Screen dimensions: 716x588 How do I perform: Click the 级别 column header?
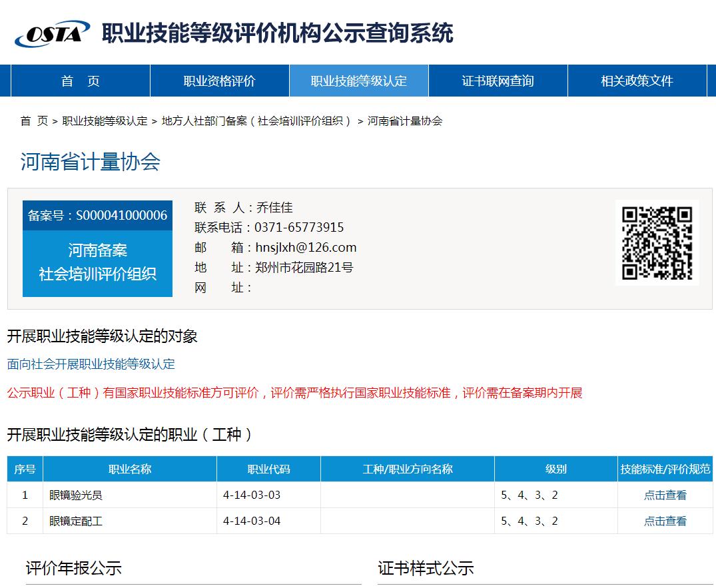(x=555, y=469)
